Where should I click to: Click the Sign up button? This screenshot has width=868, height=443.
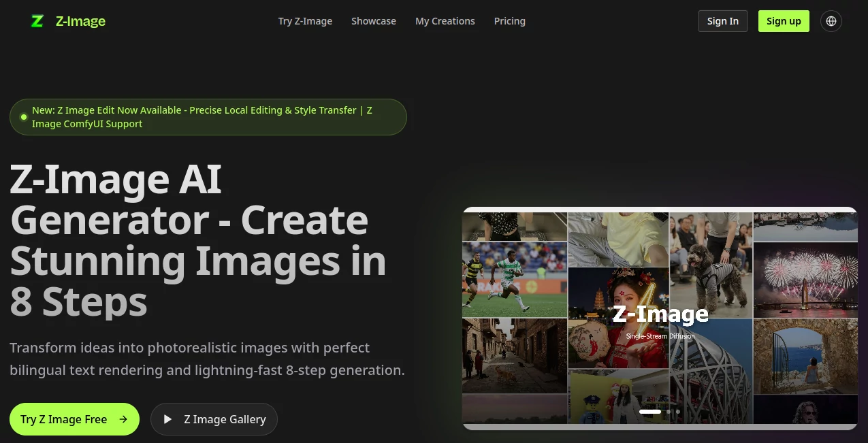pyautogui.click(x=783, y=21)
